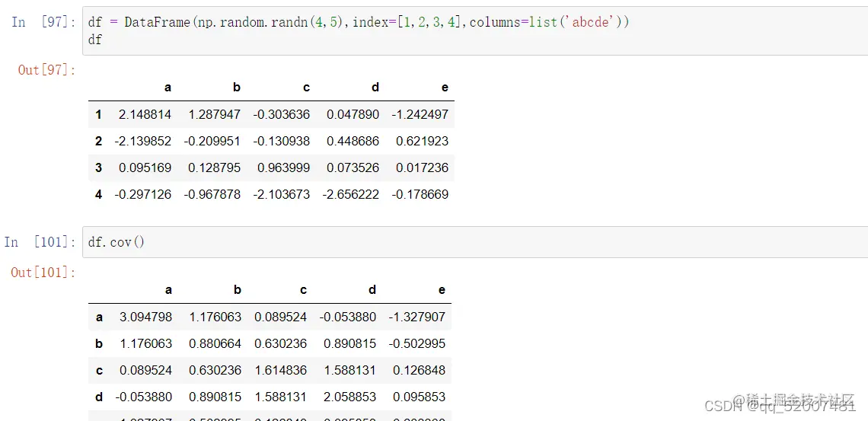Click column header b in Out[101] table

coord(238,290)
